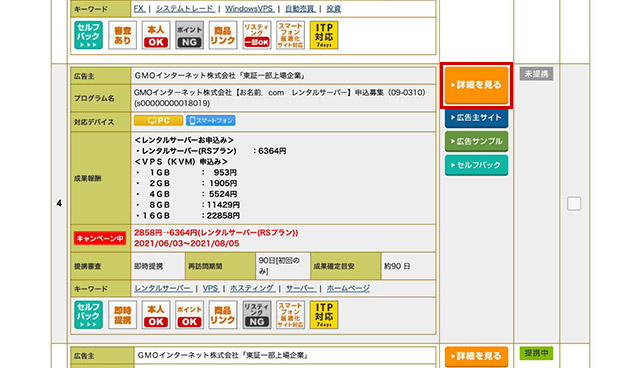Image resolution: width=640 pixels, height=368 pixels.
Task: Click the 審査あり badge icon
Action: (122, 35)
